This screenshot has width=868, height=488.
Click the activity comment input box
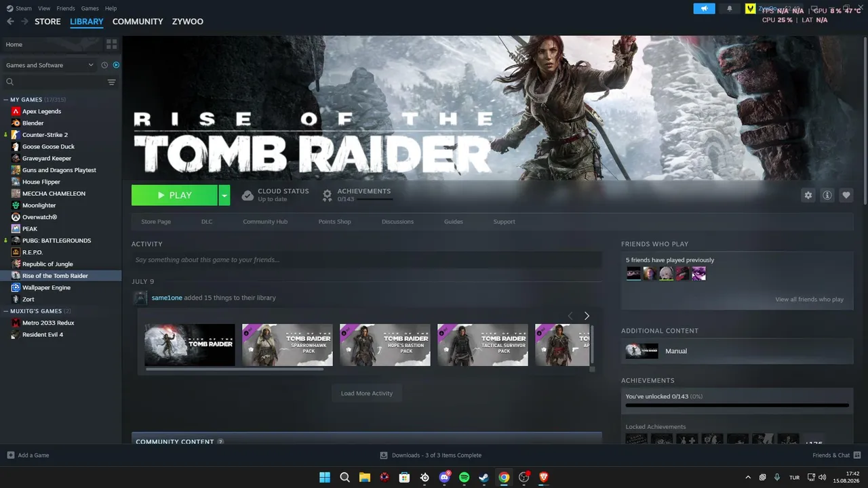coord(367,260)
